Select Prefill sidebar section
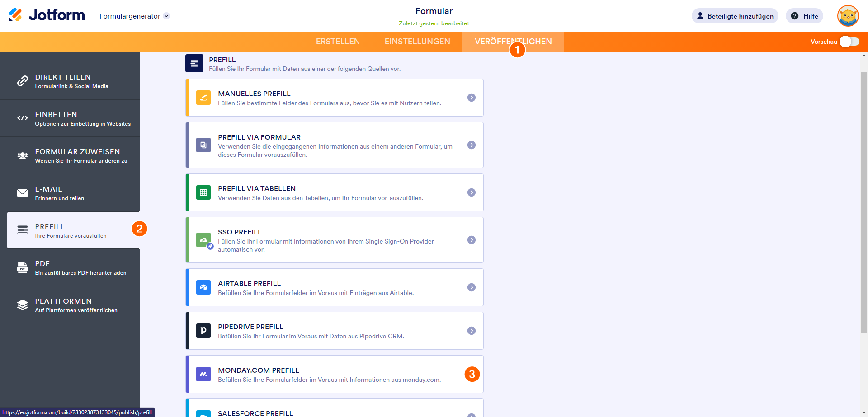Screen dimensions: 868x417 click(74, 230)
